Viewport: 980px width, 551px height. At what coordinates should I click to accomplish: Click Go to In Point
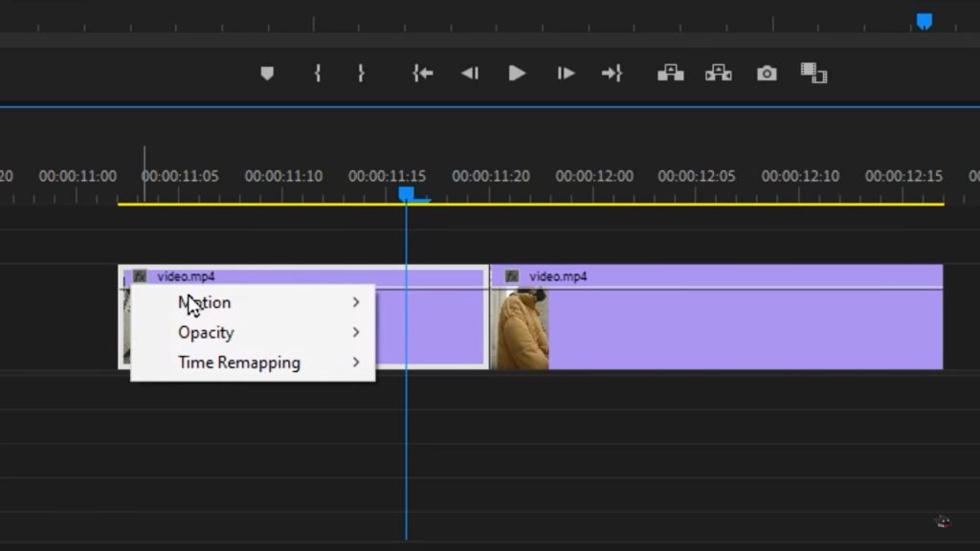coord(422,73)
